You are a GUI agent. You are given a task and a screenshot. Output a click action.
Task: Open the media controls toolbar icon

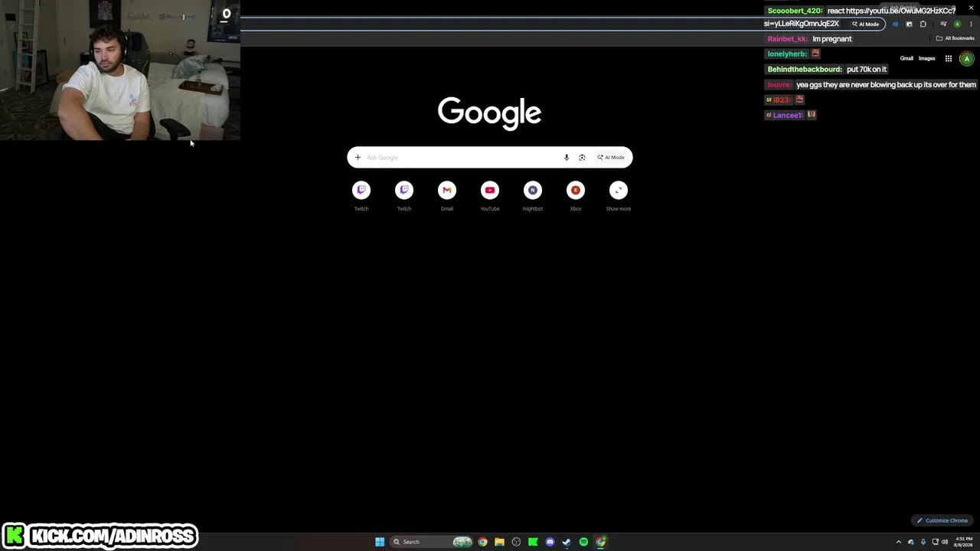943,24
